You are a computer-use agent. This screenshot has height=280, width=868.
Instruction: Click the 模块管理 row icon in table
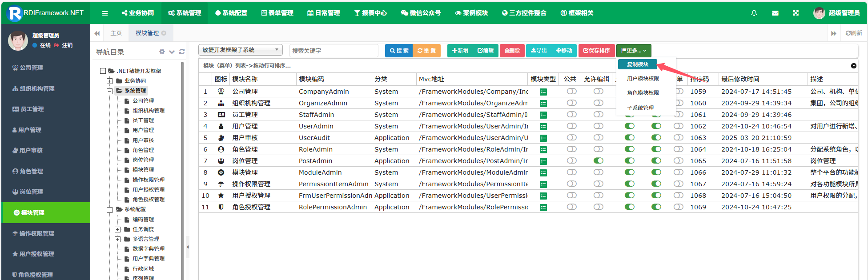tap(221, 172)
